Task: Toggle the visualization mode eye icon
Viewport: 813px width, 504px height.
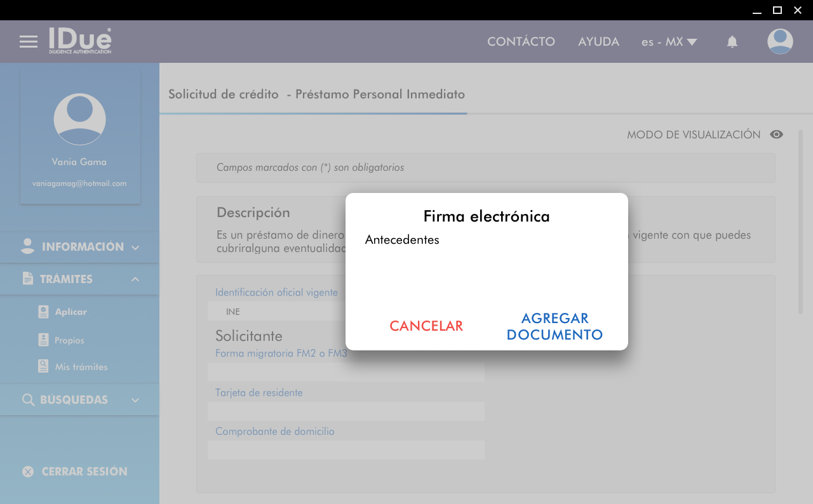Action: pos(776,135)
